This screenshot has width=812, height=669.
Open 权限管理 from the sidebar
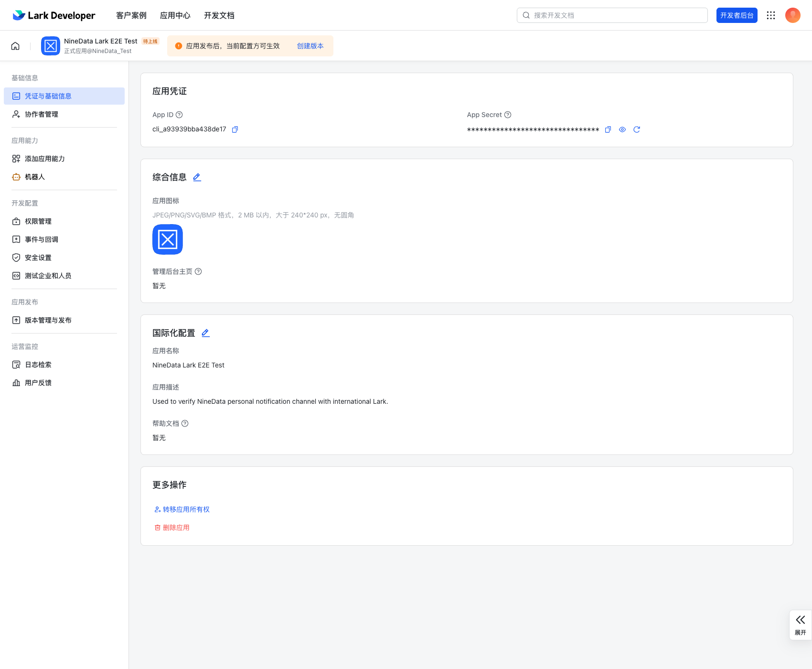pyautogui.click(x=38, y=221)
